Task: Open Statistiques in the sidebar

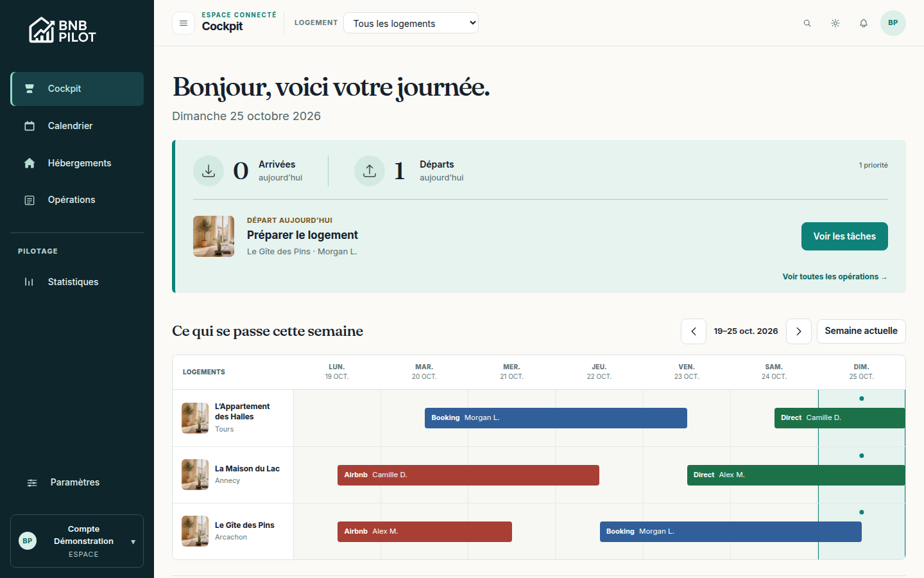Action: pyautogui.click(x=77, y=282)
